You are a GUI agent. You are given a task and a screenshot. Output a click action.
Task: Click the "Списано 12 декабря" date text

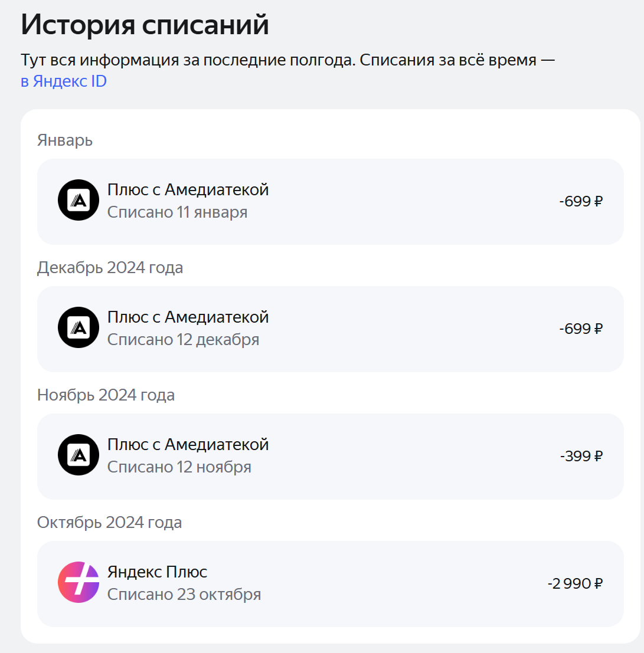(183, 340)
